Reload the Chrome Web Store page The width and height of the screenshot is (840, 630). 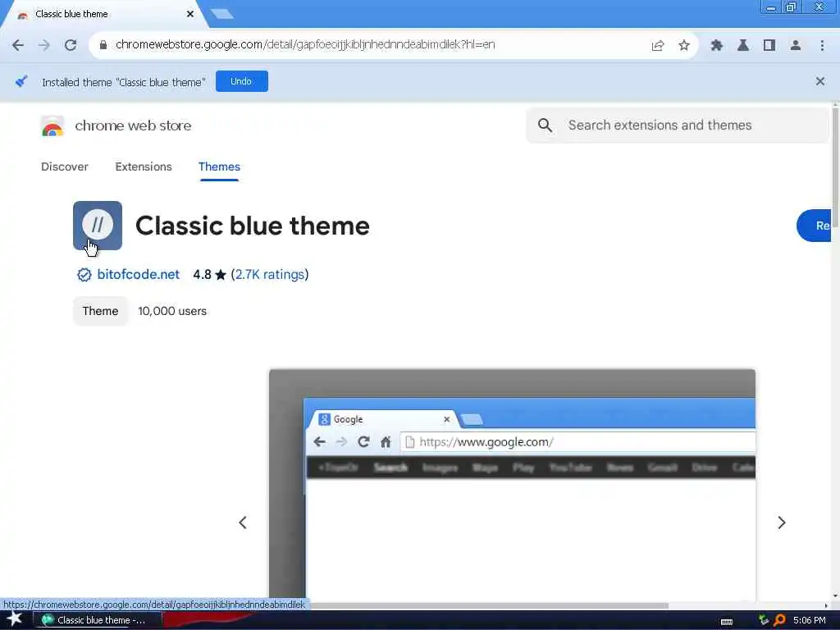click(71, 45)
